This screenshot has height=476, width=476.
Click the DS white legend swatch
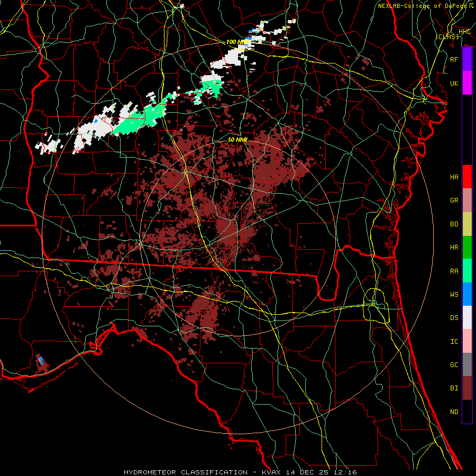[x=467, y=317]
